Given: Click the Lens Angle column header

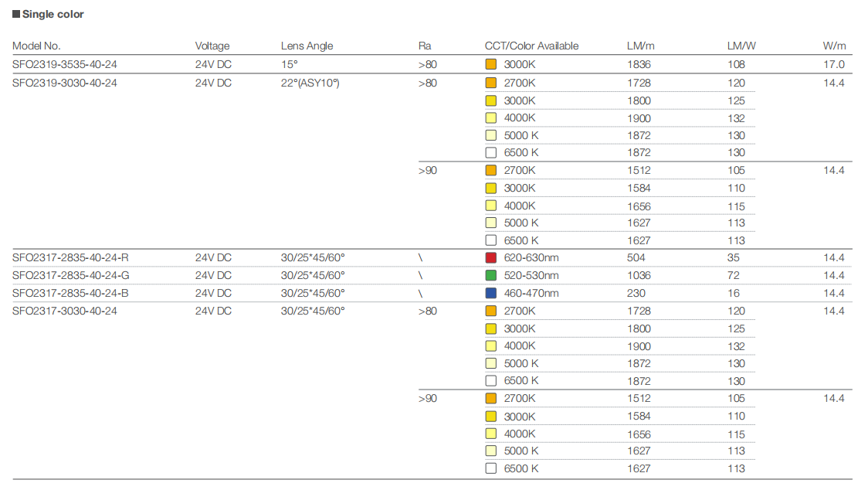Looking at the screenshot, I should (x=307, y=46).
